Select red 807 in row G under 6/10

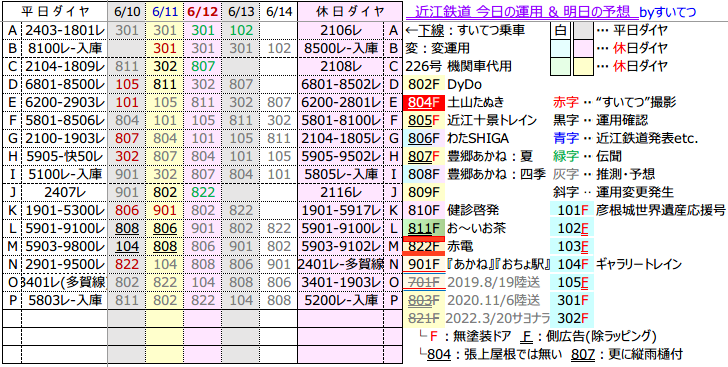(127, 139)
